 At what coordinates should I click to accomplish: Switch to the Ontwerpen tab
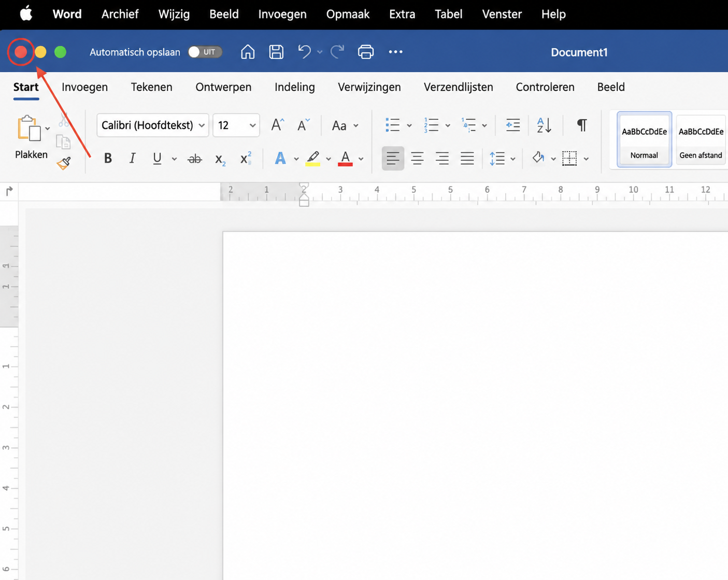(x=223, y=87)
